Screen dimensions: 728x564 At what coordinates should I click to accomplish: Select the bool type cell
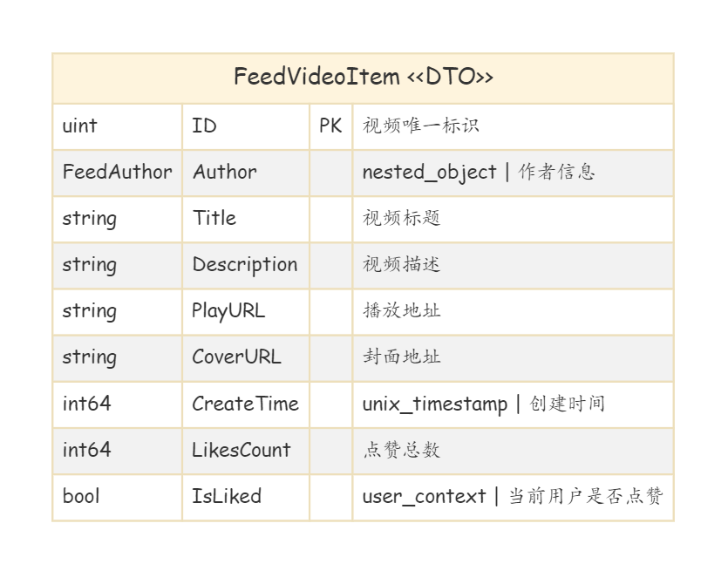pyautogui.click(x=118, y=497)
